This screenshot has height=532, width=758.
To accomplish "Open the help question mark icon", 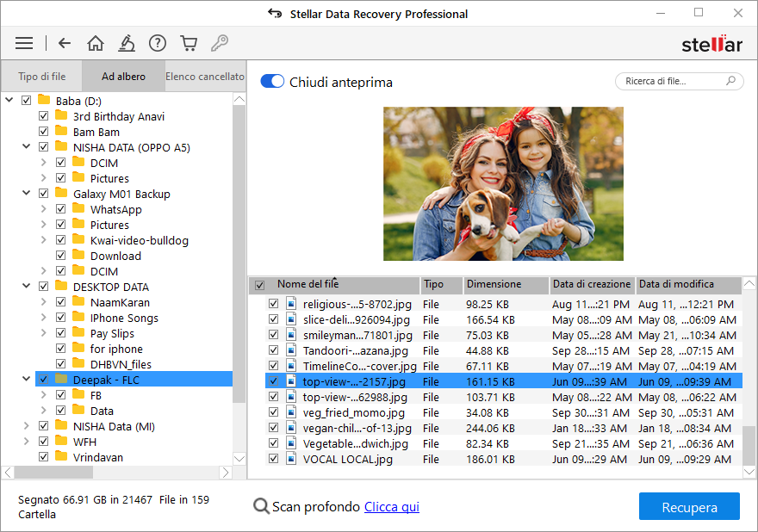I will click(x=157, y=43).
